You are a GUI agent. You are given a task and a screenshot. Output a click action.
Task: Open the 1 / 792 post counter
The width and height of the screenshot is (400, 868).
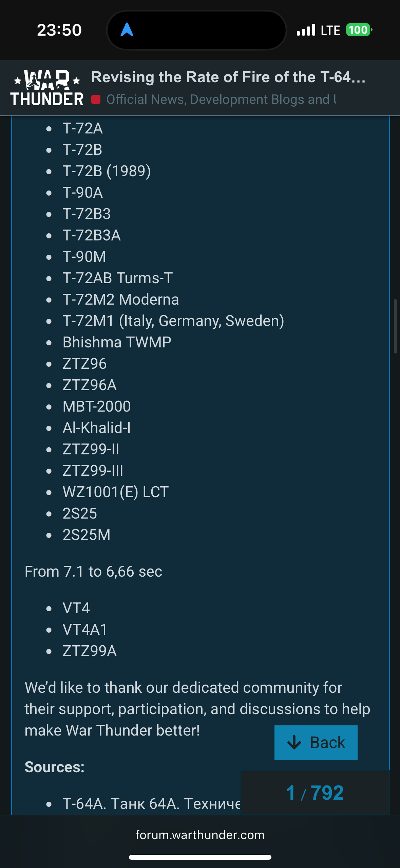click(x=315, y=793)
